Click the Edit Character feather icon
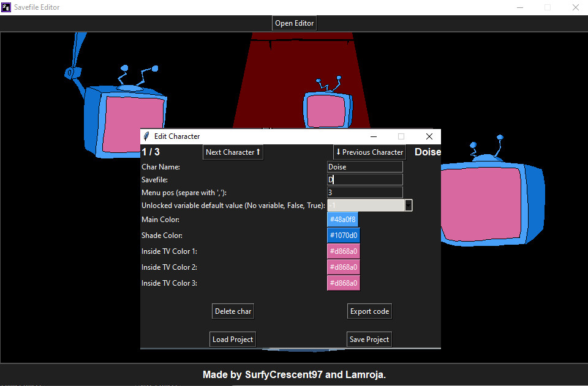Viewport: 588px width, 386px height. [x=146, y=136]
